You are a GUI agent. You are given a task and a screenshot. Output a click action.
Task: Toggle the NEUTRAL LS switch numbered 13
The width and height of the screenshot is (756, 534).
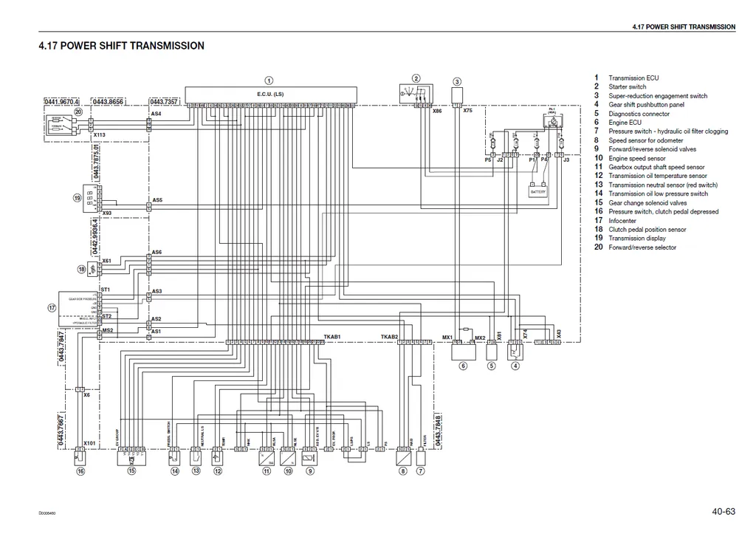[x=196, y=458]
